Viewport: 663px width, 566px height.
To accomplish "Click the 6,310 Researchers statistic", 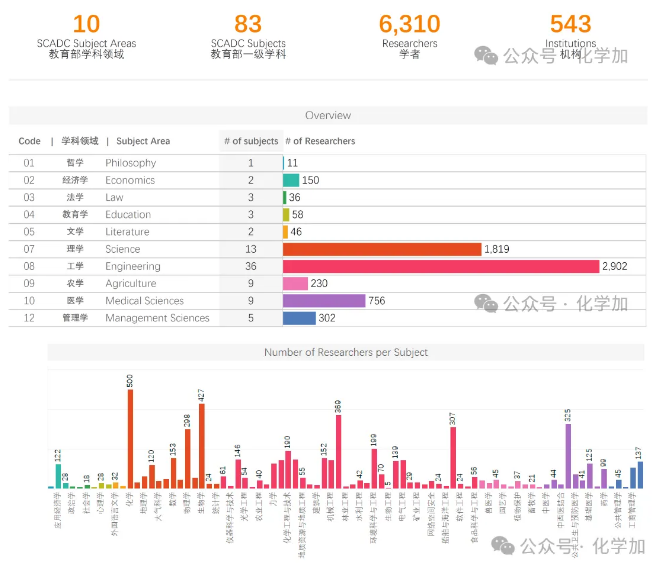I will [x=409, y=33].
